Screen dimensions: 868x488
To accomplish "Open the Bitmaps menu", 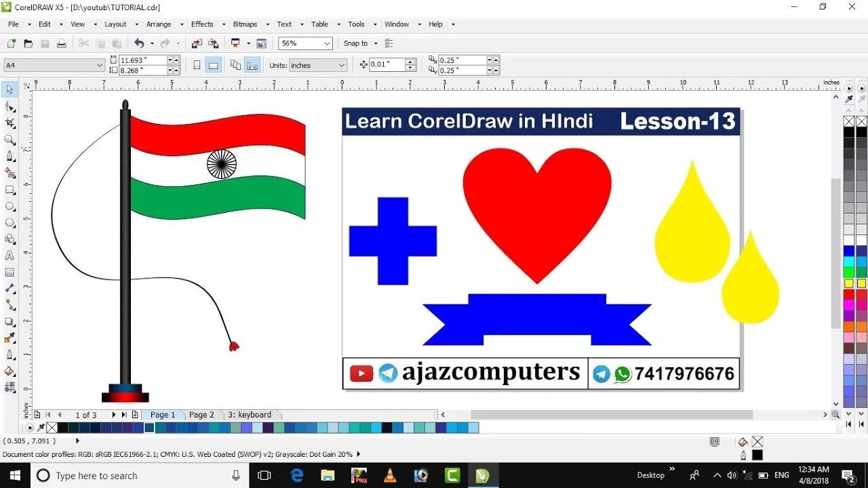I will [x=245, y=24].
